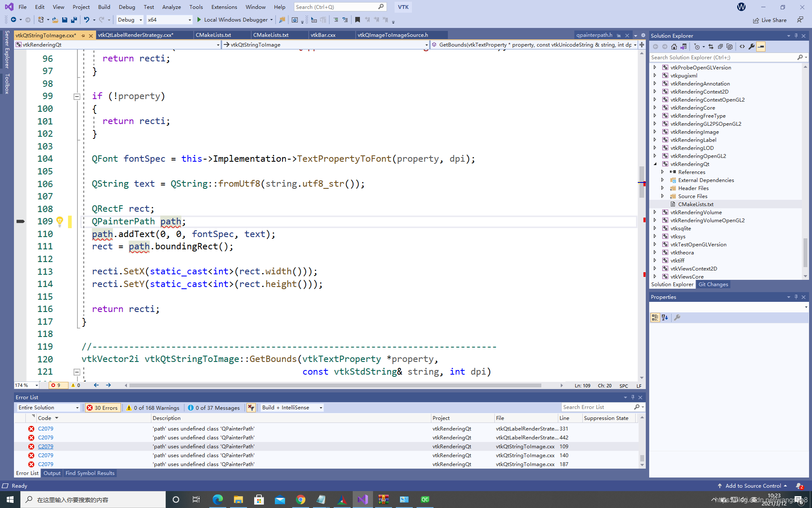The width and height of the screenshot is (812, 508).
Task: Start Local Windows Debugger
Action: 235,20
